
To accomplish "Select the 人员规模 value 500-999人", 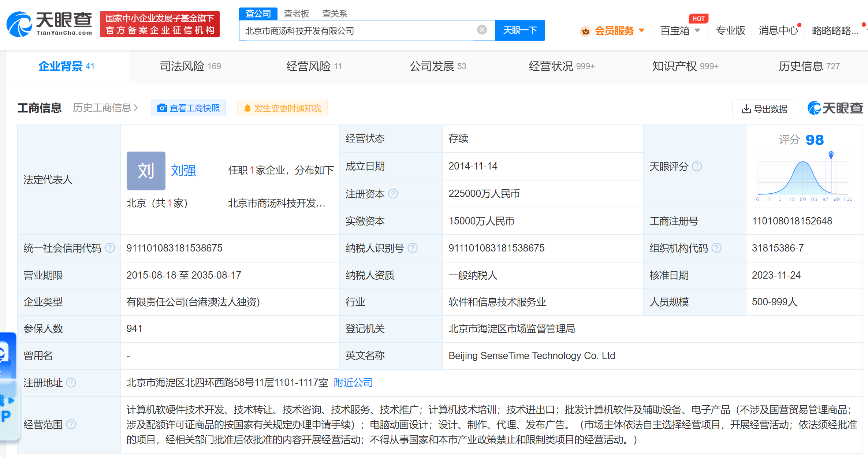I will click(x=774, y=302).
